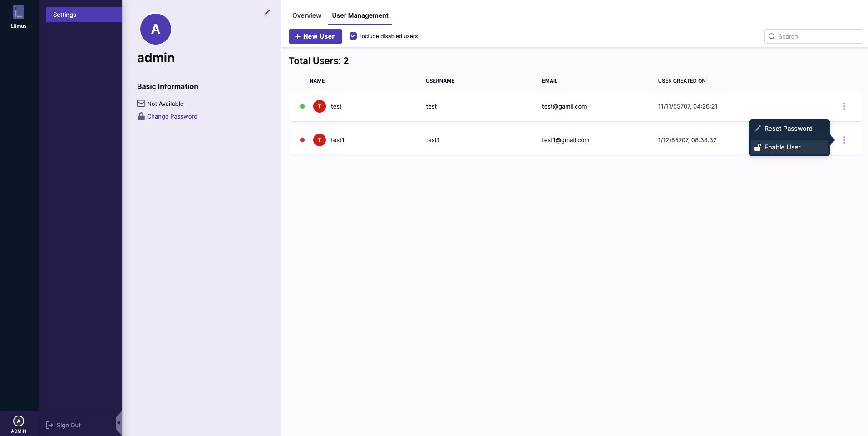Screen dimensions: 868x436
Task: Click the large admin avatar circle
Action: coord(156,29)
